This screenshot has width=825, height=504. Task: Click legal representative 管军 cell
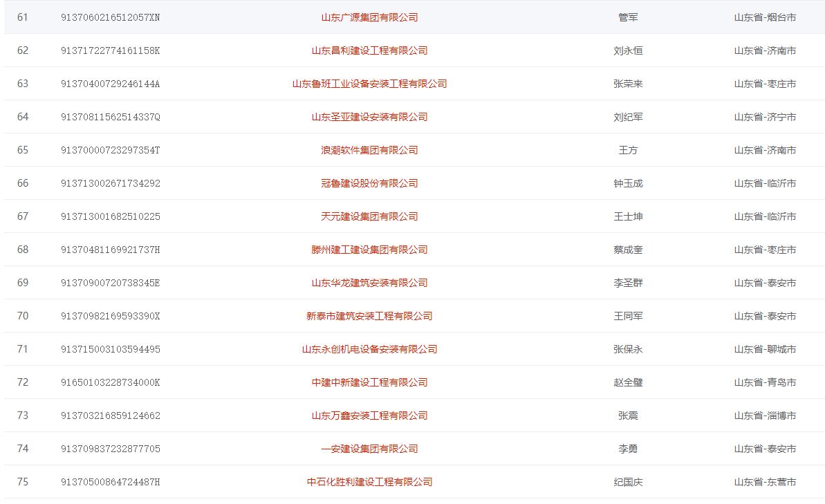[x=628, y=17]
